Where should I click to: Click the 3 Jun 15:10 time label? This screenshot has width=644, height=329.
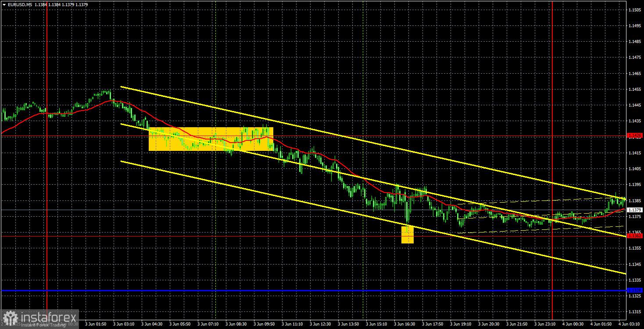(x=376, y=324)
